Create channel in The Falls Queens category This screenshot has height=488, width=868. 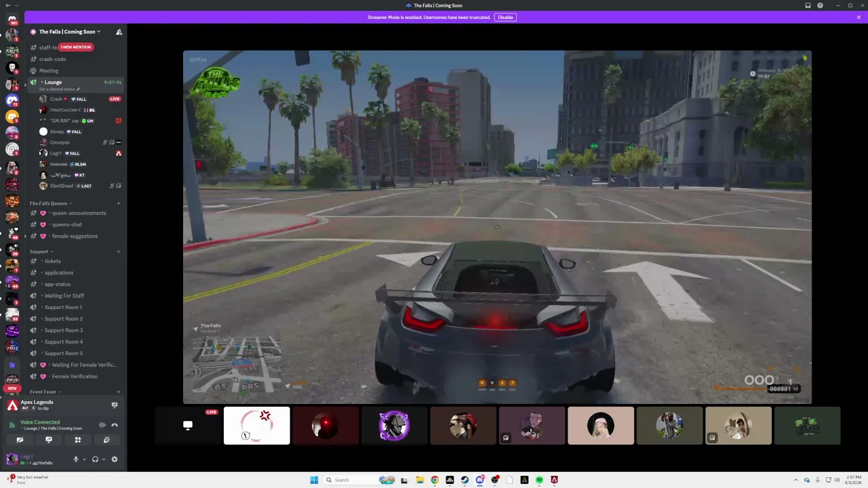pyautogui.click(x=119, y=203)
